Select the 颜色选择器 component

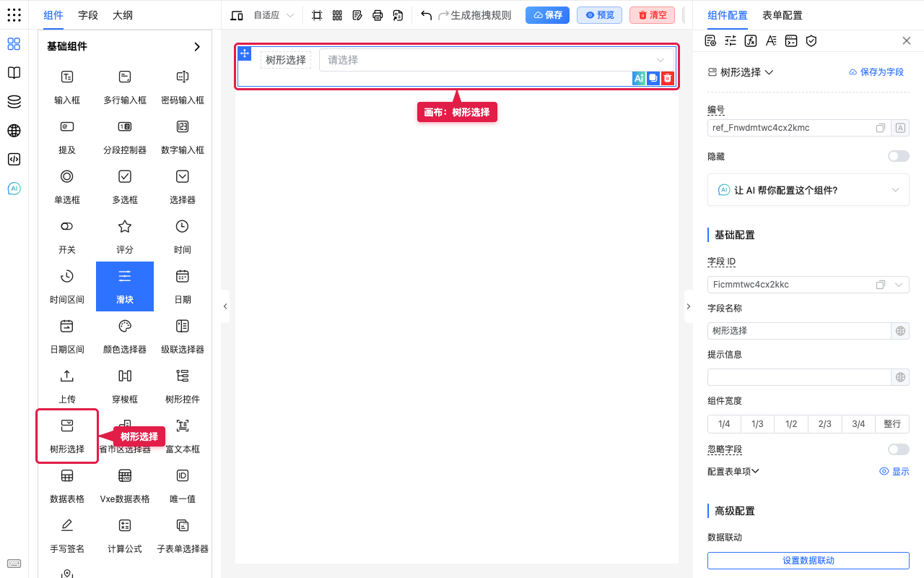125,336
